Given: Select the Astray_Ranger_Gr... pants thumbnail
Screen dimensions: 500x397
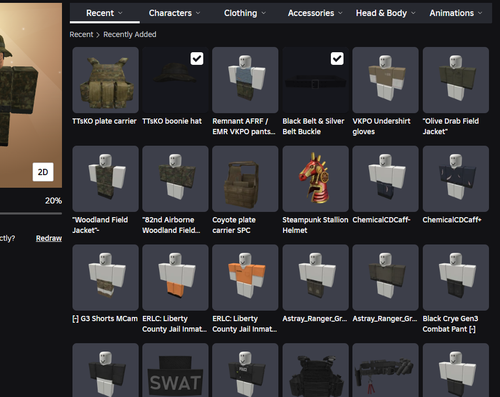Looking at the screenshot, I should [315, 277].
